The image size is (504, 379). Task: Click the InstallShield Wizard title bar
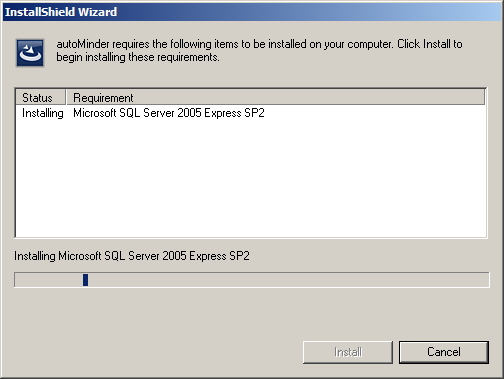point(252,12)
